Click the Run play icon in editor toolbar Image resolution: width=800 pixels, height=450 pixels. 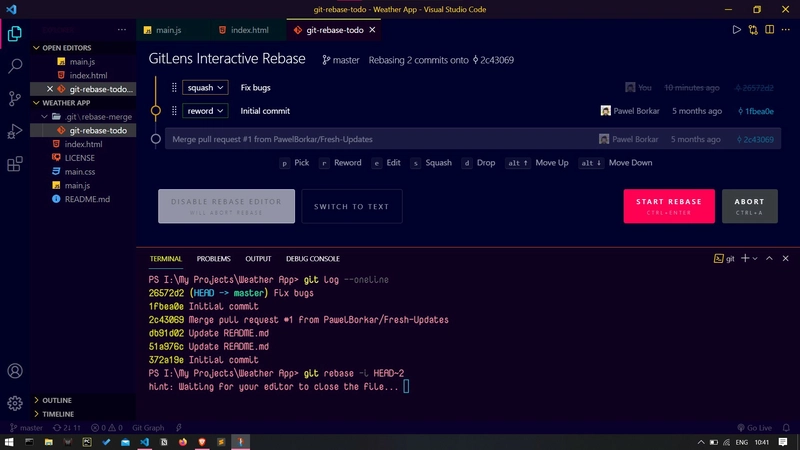pos(736,30)
